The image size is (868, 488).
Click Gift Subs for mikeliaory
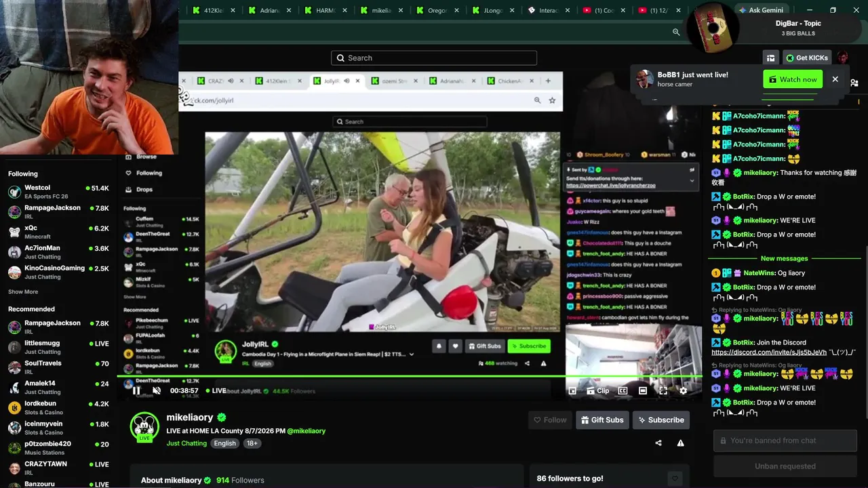tap(602, 420)
